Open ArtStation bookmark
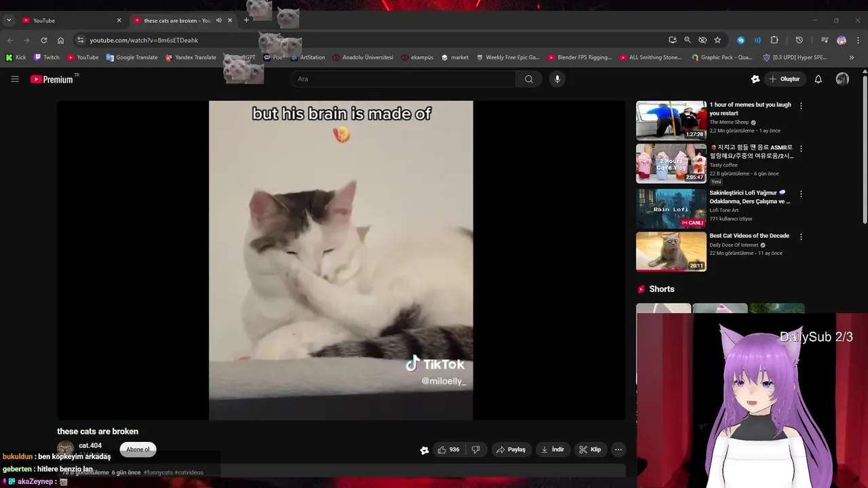Screen dimensions: 868x488 [307, 58]
